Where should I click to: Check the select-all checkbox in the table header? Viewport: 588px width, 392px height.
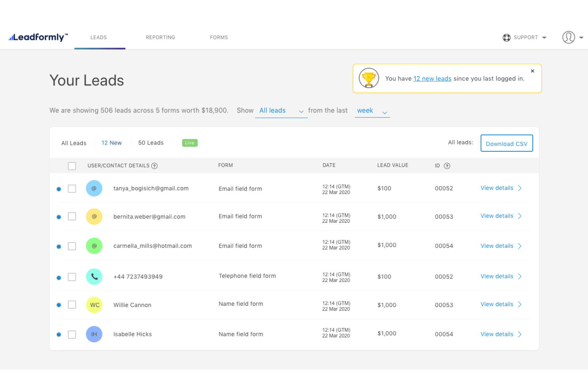point(72,166)
